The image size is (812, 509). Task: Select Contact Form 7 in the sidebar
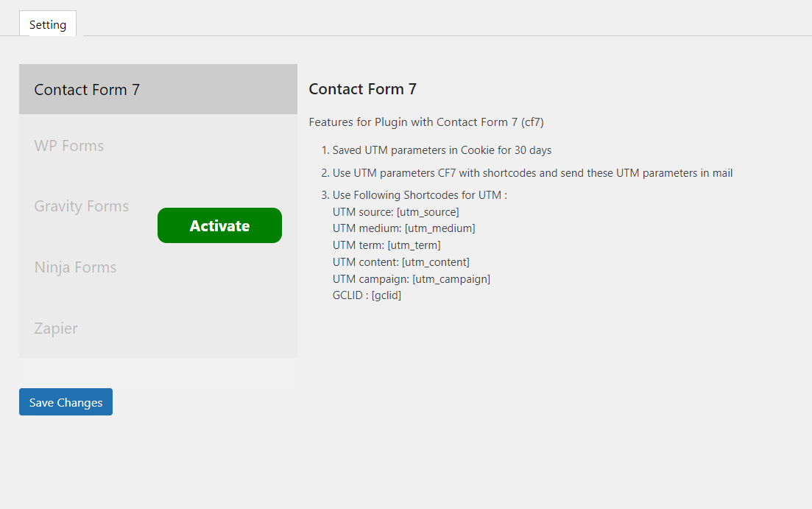[86, 89]
